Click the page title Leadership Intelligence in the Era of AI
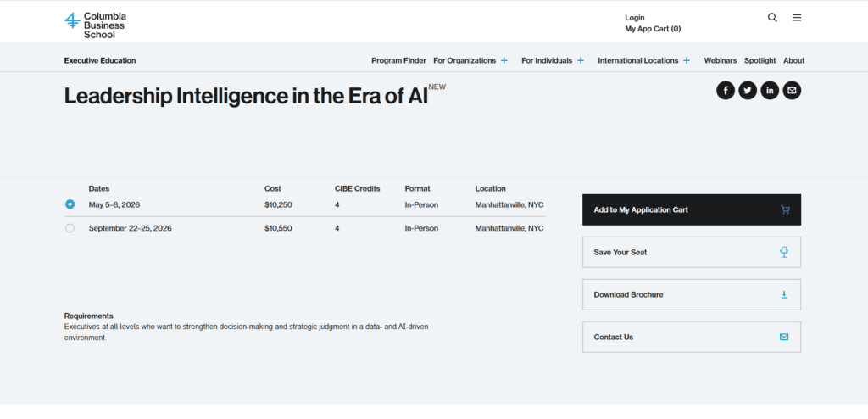 (x=247, y=96)
